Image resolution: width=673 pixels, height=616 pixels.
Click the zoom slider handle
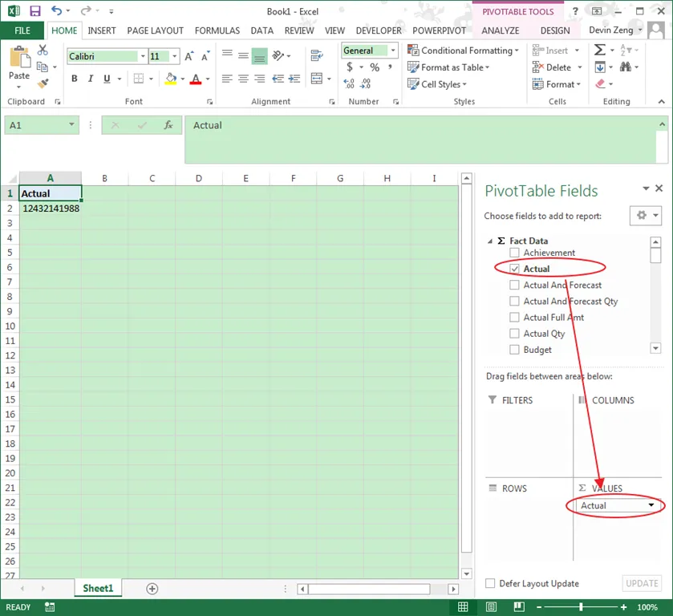(x=581, y=606)
